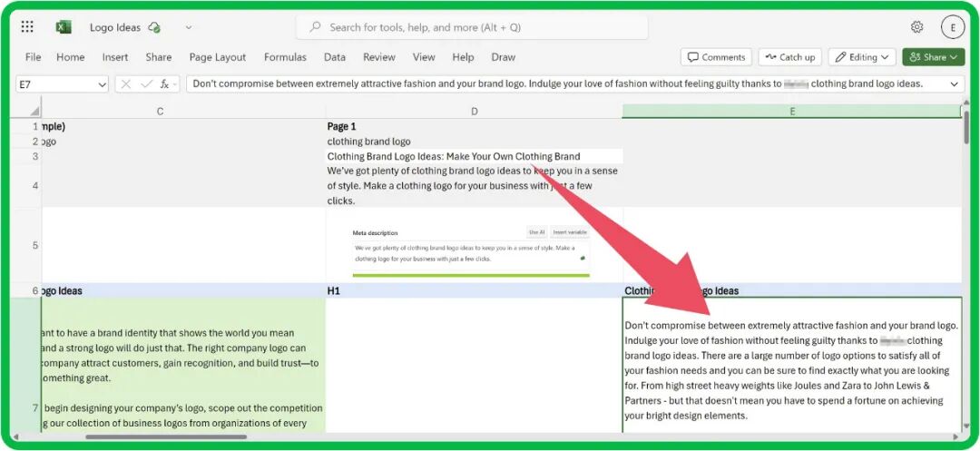Open the app launcher waffle icon
Viewport: 980px width, 451px height.
27,27
